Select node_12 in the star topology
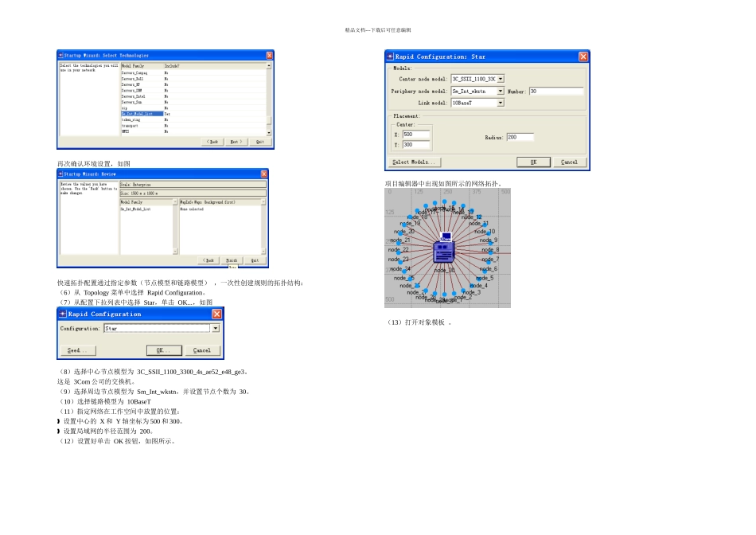Screen dimensions: 756x535 [x=473, y=217]
